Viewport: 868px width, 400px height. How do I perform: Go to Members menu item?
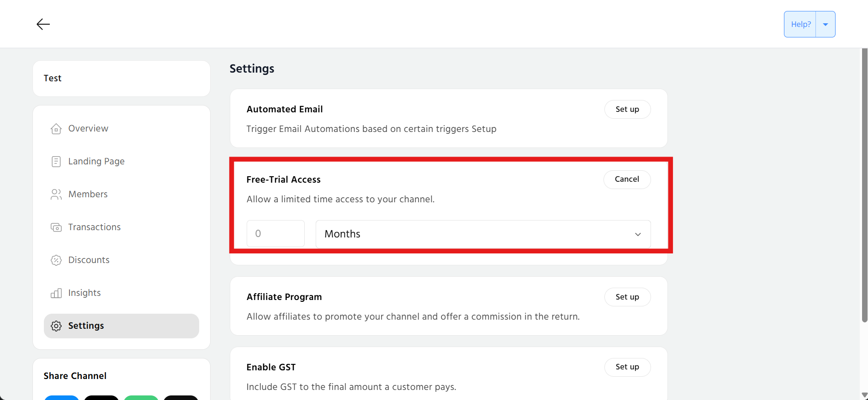(x=88, y=195)
